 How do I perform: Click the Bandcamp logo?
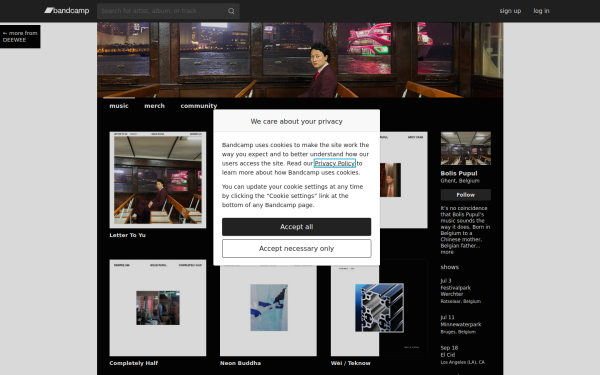pos(67,10)
